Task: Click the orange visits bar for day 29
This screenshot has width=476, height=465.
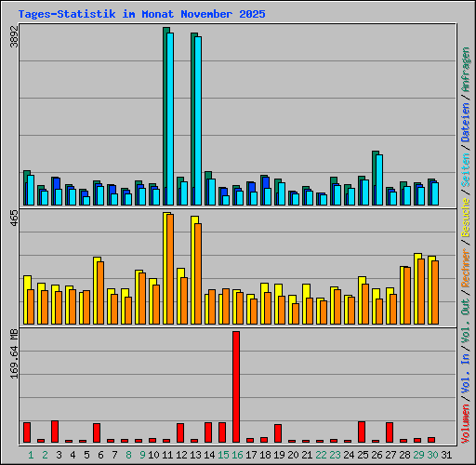Action: coord(421,291)
